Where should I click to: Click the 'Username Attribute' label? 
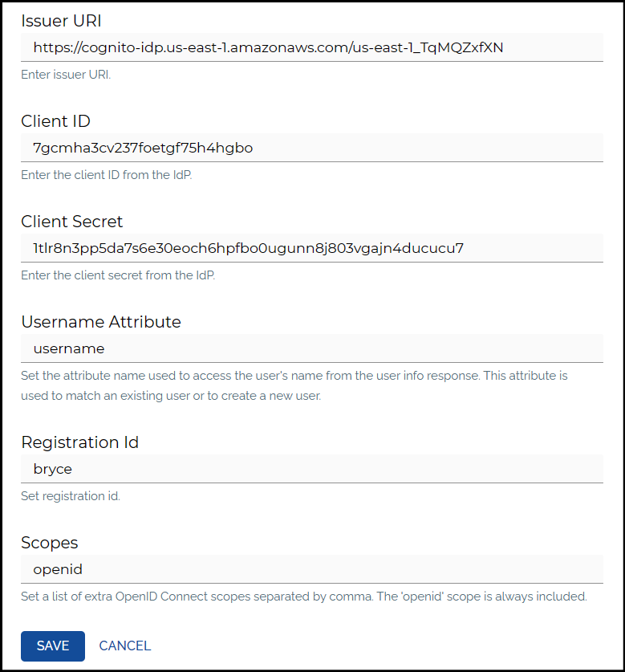[101, 322]
